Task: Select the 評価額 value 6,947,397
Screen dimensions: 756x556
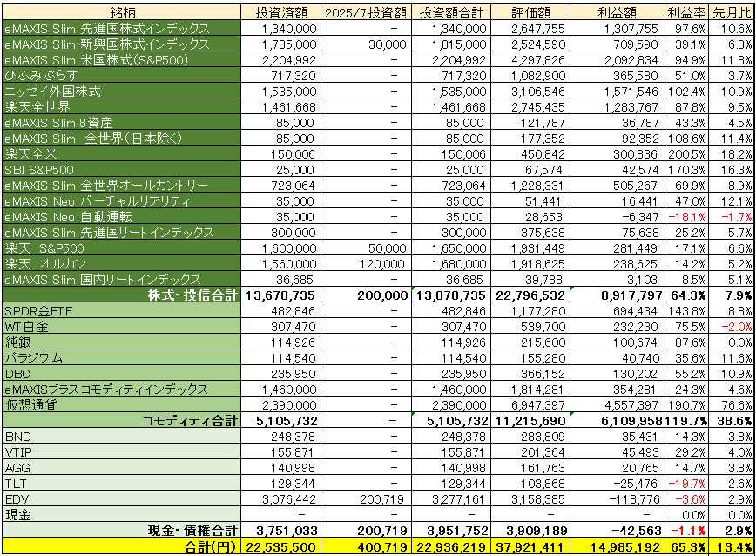Action: click(x=530, y=405)
